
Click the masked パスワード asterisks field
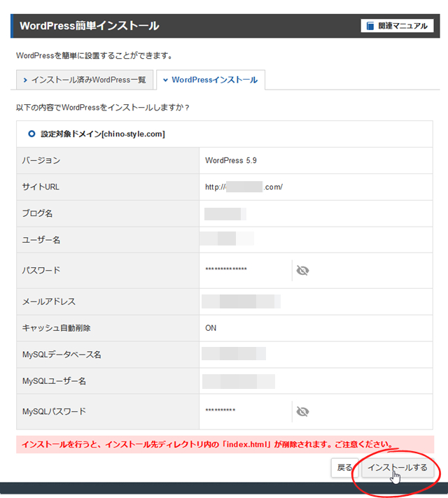click(226, 269)
